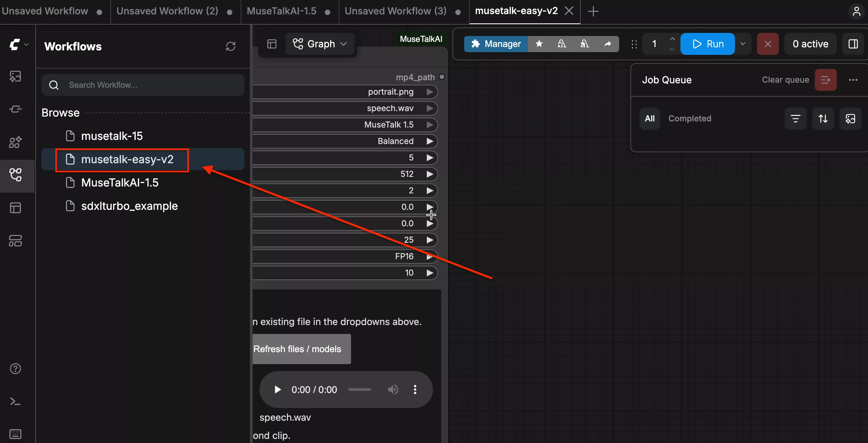
Task: Show Completed jobs tab in Job Queue
Action: [690, 119]
